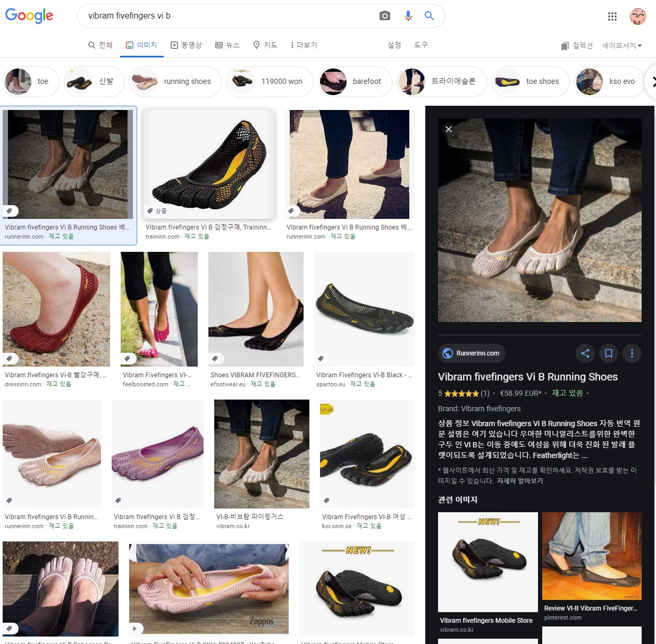Select the 이미지 tab
This screenshot has width=656, height=644.
click(141, 45)
